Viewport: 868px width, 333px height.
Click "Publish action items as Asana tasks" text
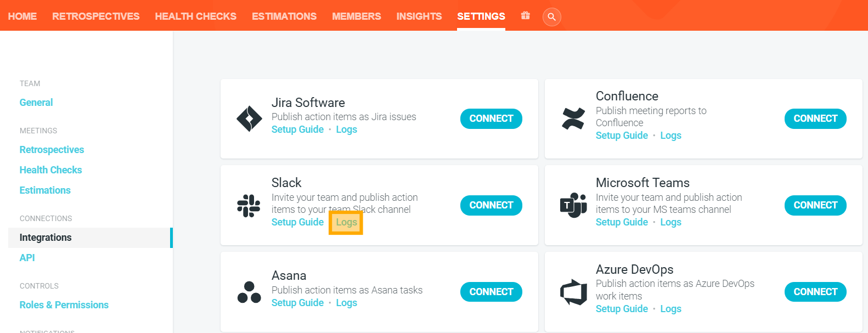pyautogui.click(x=347, y=290)
